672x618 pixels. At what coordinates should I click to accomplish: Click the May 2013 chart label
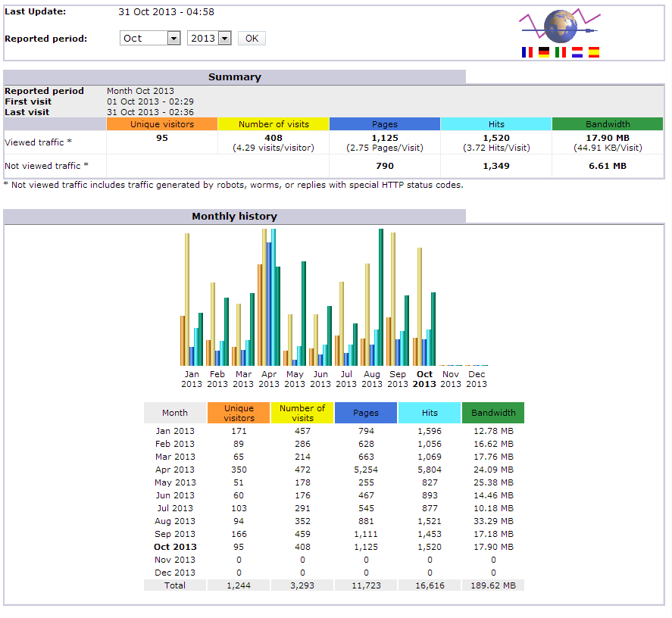pos(295,379)
